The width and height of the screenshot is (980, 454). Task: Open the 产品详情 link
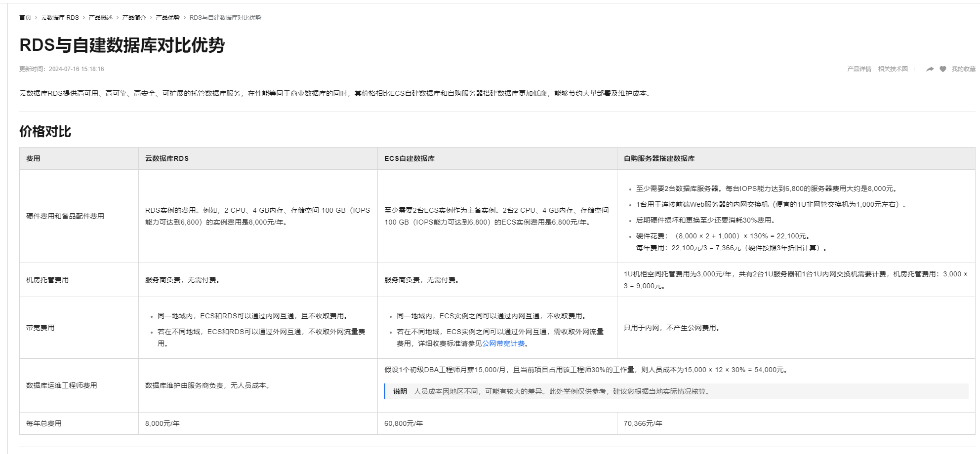[859, 69]
